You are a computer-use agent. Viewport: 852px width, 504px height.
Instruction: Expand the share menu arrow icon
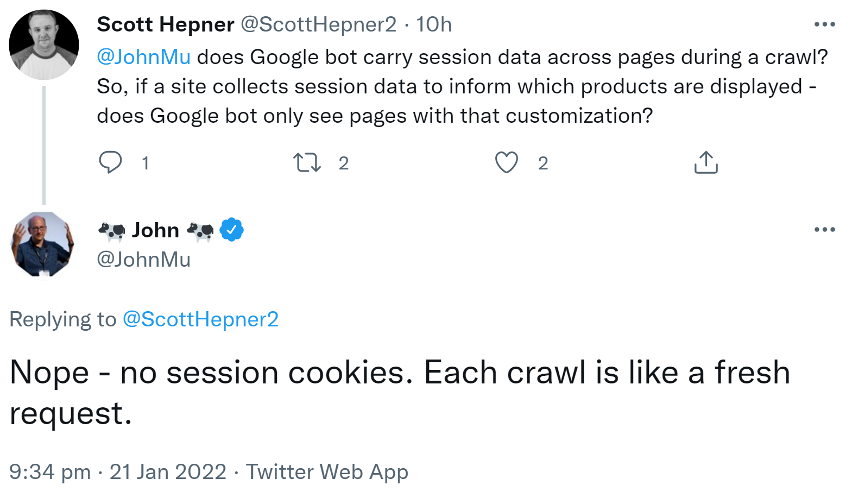[705, 161]
